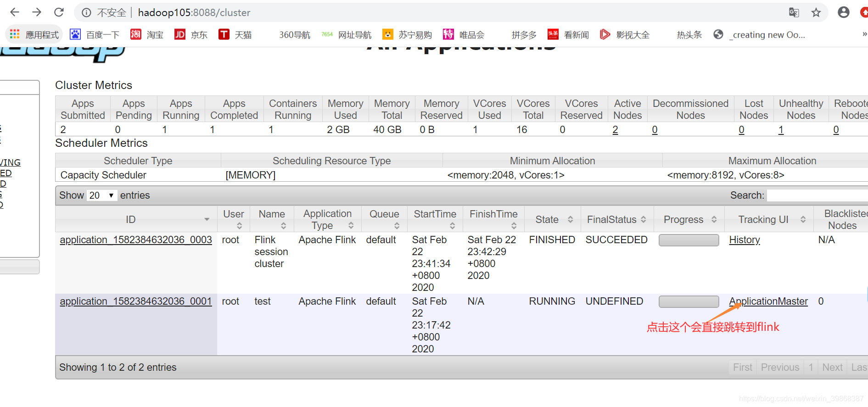The height and width of the screenshot is (407, 868).
Task: Click the SUCCEEDED final status cell
Action: point(616,240)
